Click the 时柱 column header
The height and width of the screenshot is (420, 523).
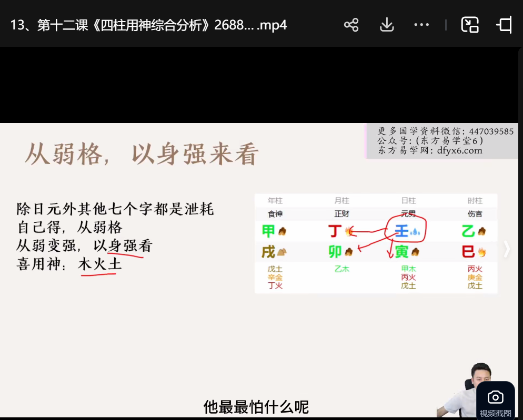pyautogui.click(x=475, y=201)
